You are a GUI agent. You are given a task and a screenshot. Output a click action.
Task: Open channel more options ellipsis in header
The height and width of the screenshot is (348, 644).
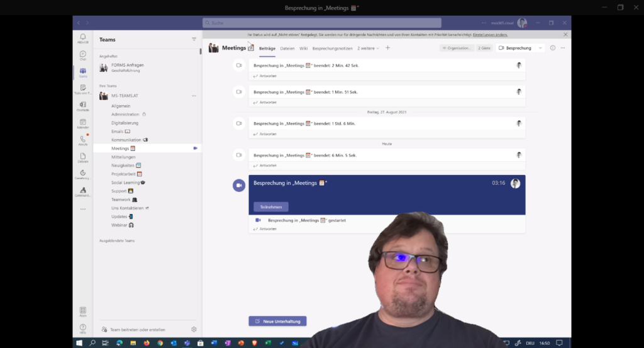pos(563,48)
